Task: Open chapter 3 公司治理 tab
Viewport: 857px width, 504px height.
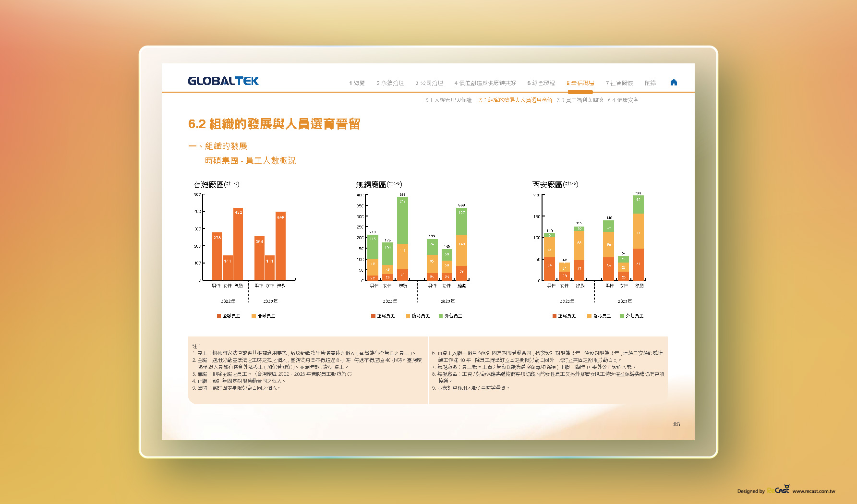Action: click(429, 83)
